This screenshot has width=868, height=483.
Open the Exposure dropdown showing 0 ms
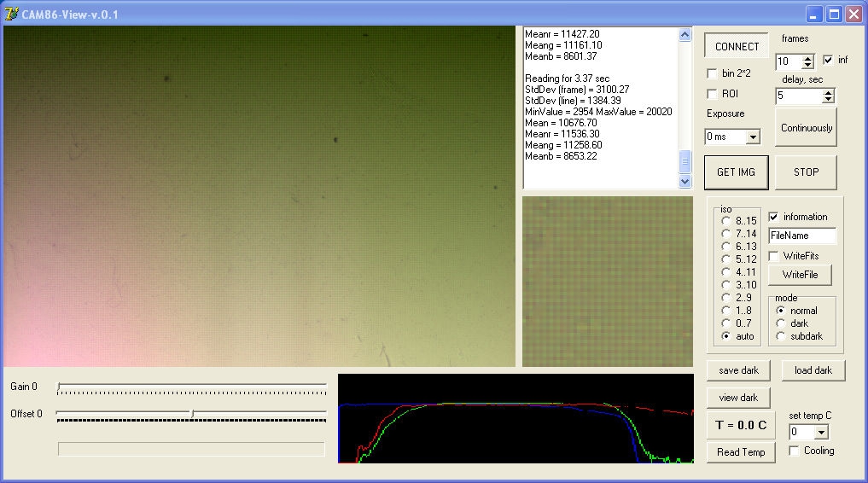pyautogui.click(x=753, y=137)
